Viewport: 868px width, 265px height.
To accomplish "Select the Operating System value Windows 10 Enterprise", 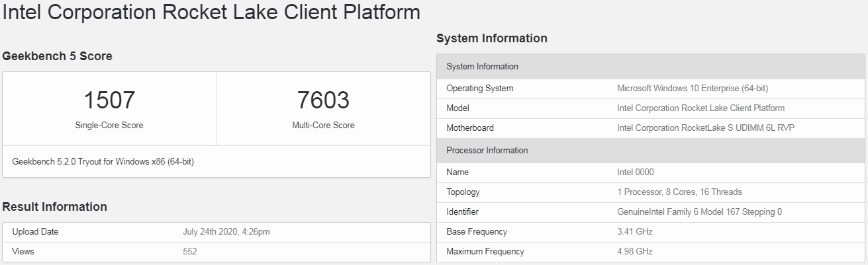I will pyautogui.click(x=693, y=89).
